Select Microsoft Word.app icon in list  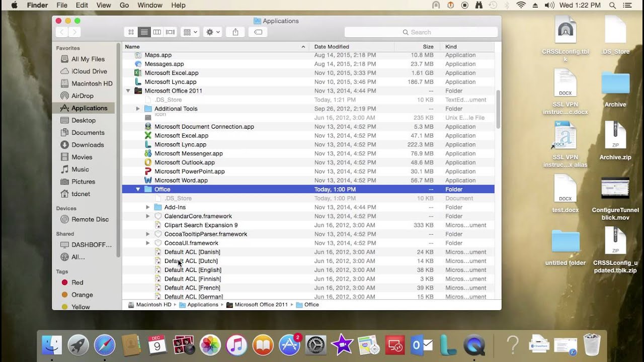[148, 180]
